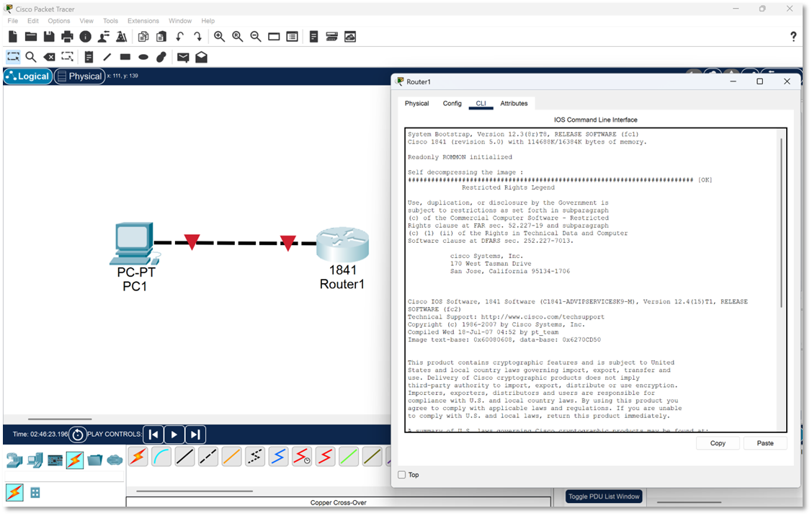Click the workspace horizontal scrollbar
Image resolution: width=812 pixels, height=516 pixels.
(x=60, y=419)
